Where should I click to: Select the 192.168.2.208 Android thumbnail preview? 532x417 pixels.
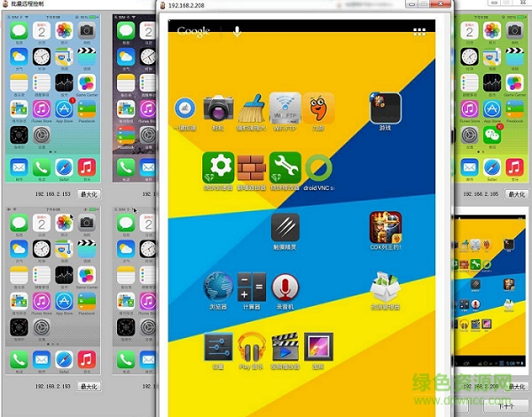click(491, 291)
